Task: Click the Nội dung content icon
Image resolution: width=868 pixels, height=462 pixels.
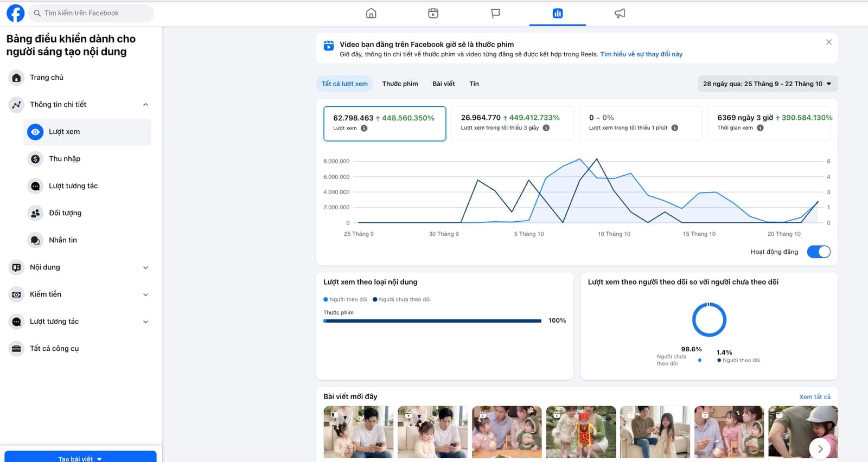Action: (x=17, y=267)
